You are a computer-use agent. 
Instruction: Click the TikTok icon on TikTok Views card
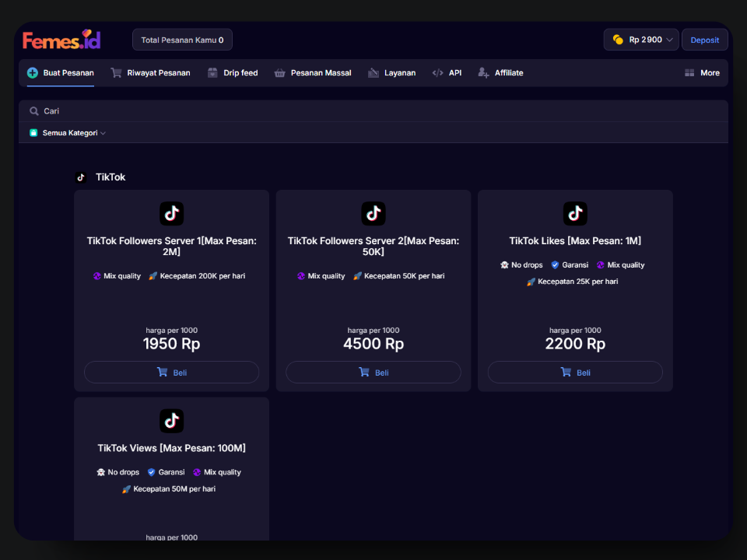tap(171, 421)
